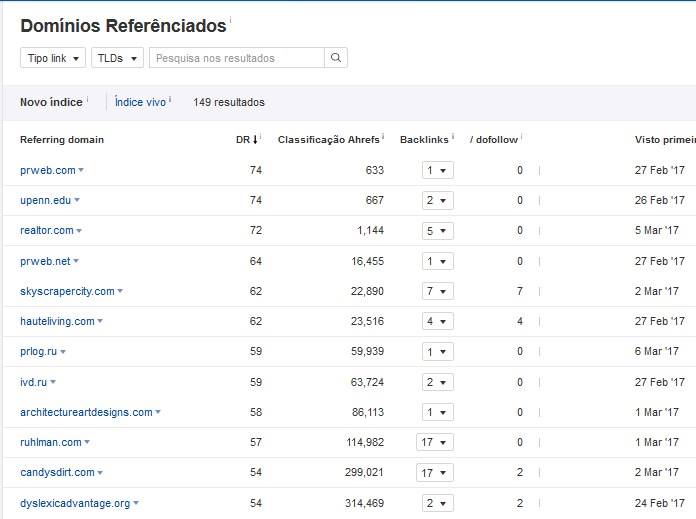Click the Pesquisa nos resultados search field
Screen dimensions: 696x519
pos(236,58)
